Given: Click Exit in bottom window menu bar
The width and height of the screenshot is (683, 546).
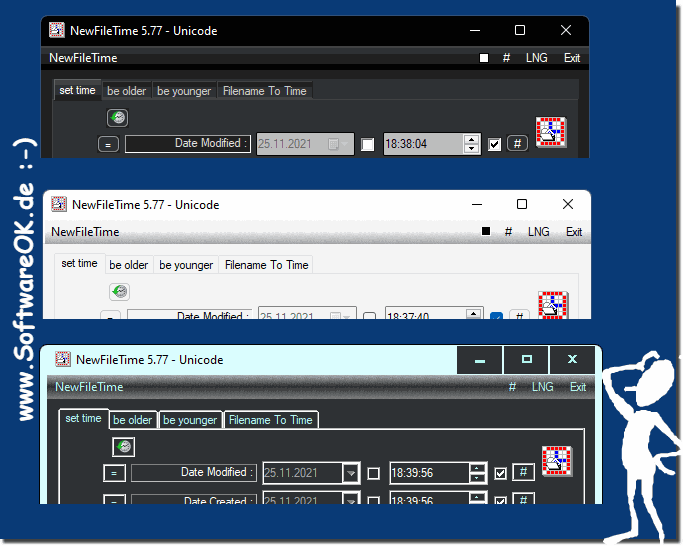Looking at the screenshot, I should point(578,387).
